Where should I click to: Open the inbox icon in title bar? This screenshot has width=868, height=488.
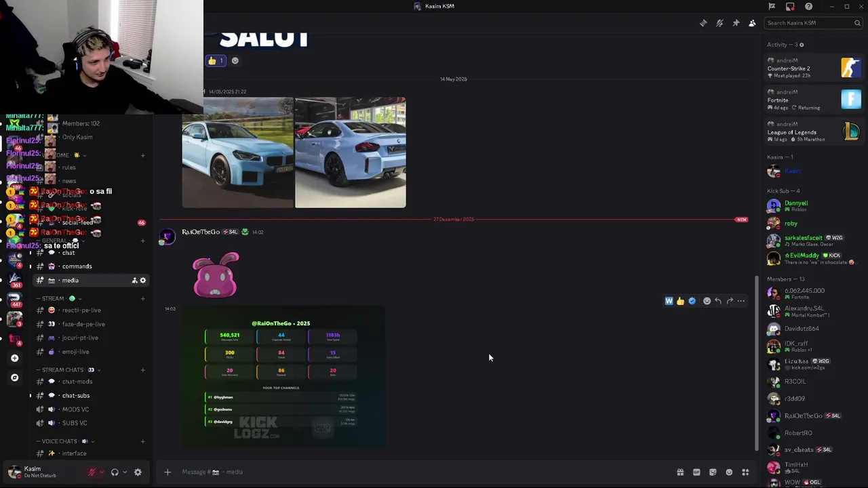click(x=790, y=6)
